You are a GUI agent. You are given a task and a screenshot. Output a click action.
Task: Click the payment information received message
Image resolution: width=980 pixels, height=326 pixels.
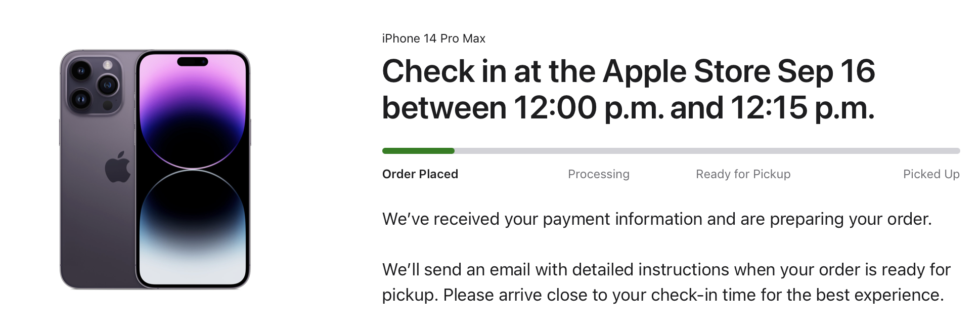[x=656, y=219]
